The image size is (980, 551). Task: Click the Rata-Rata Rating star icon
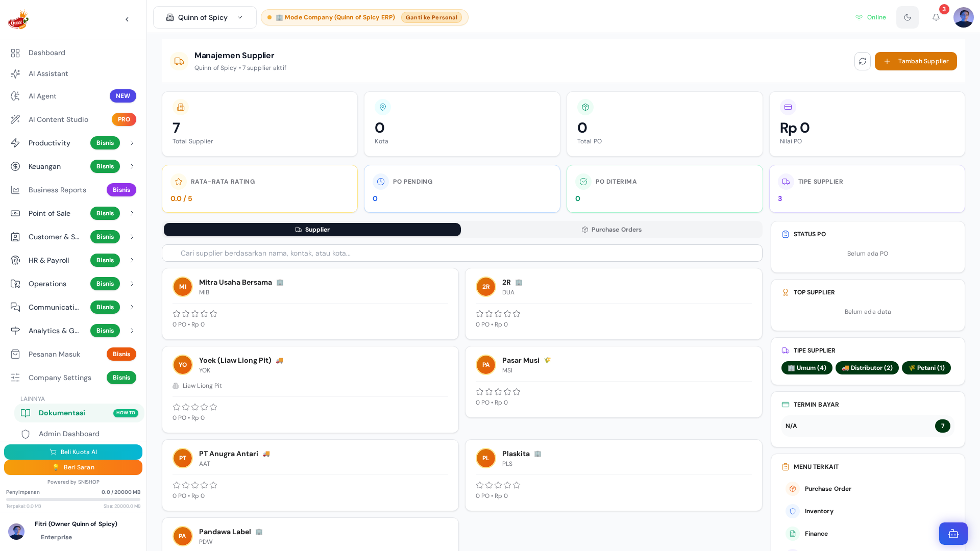click(x=179, y=182)
